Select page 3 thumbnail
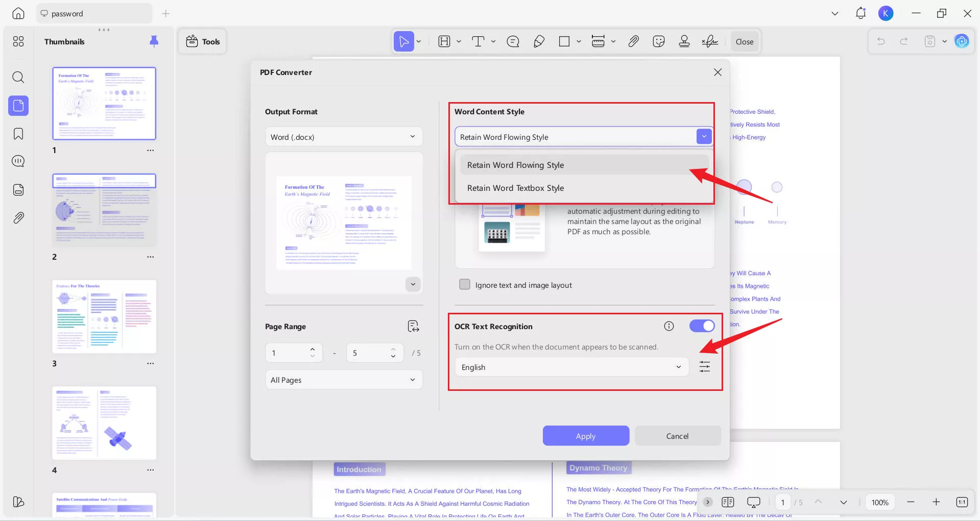The image size is (980, 521). [104, 316]
